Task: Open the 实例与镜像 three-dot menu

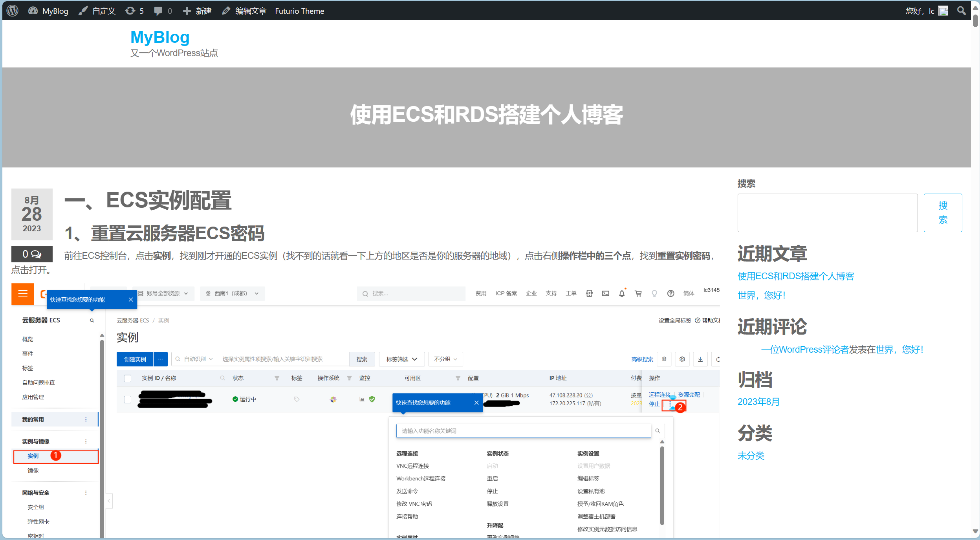Action: coord(86,441)
